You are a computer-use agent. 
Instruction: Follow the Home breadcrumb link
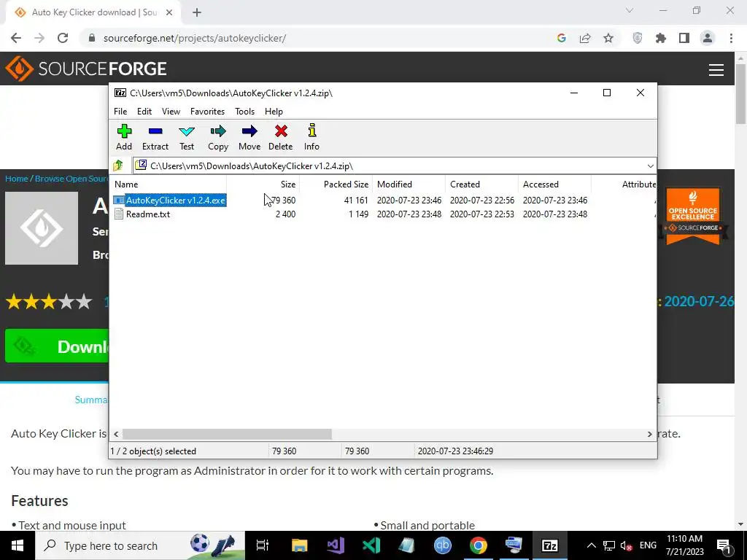(x=17, y=179)
